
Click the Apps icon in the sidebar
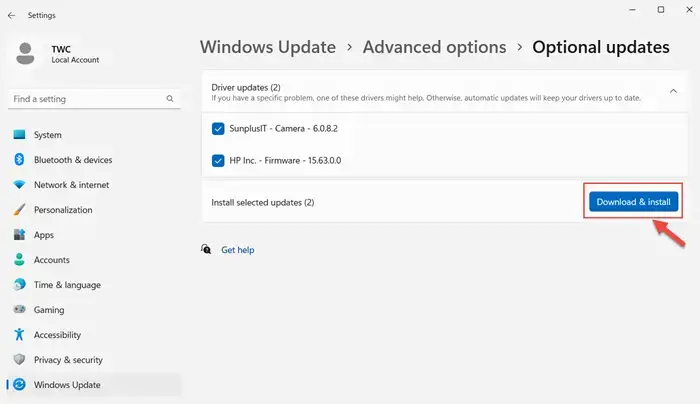[x=19, y=234]
